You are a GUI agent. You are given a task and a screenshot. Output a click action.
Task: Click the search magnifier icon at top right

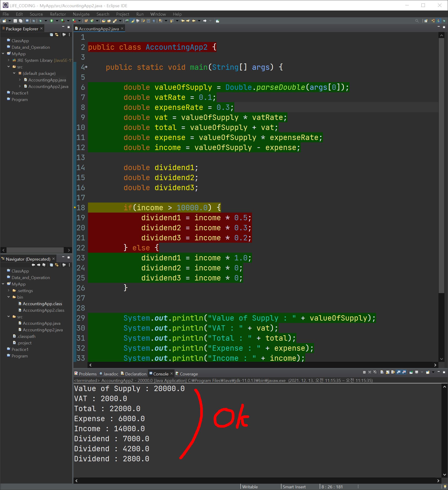tap(417, 21)
